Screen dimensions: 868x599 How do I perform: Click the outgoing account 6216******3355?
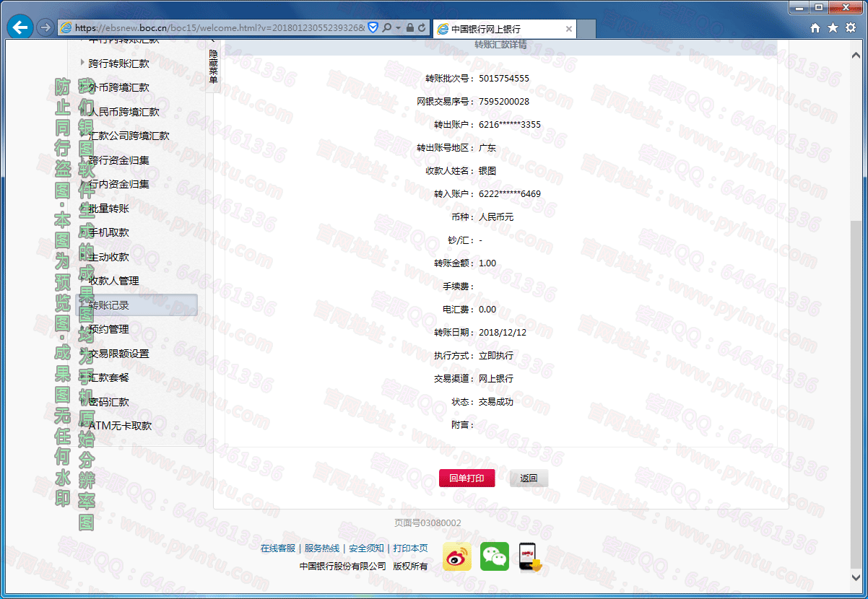pos(510,125)
